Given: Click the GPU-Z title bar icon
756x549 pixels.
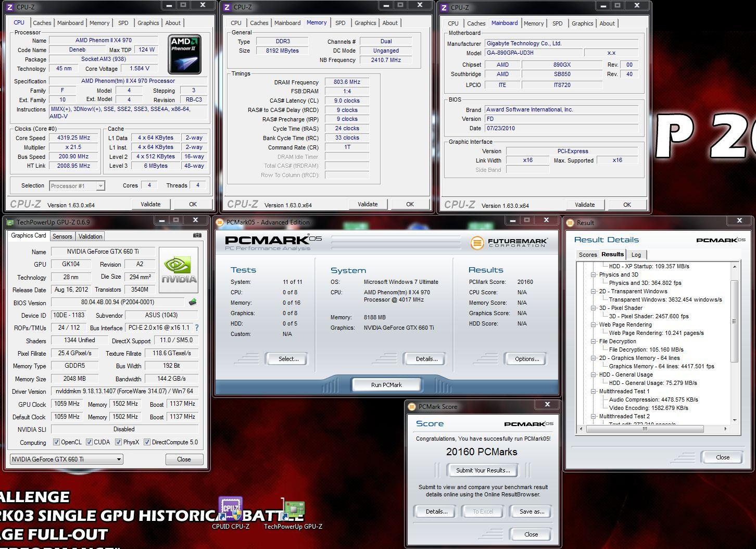Looking at the screenshot, I should [10, 222].
